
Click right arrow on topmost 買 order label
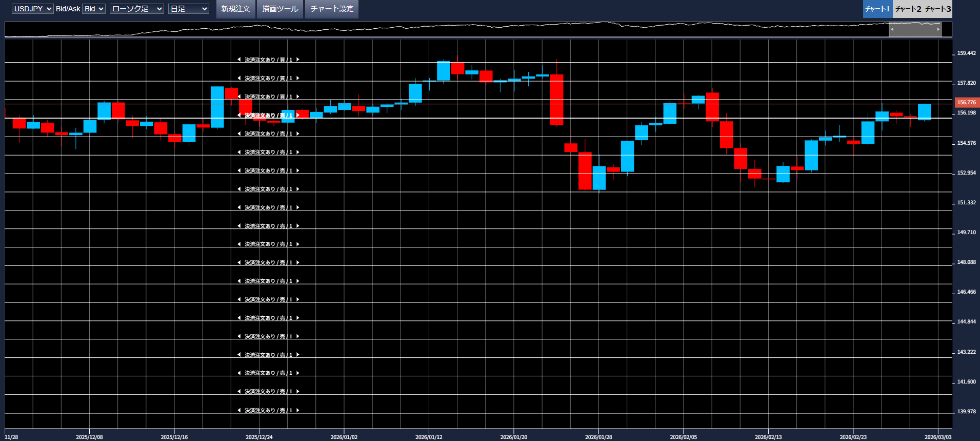click(297, 60)
